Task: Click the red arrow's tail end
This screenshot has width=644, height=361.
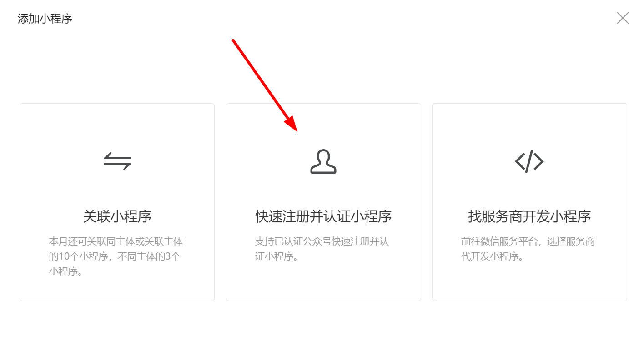Action: pyautogui.click(x=233, y=40)
